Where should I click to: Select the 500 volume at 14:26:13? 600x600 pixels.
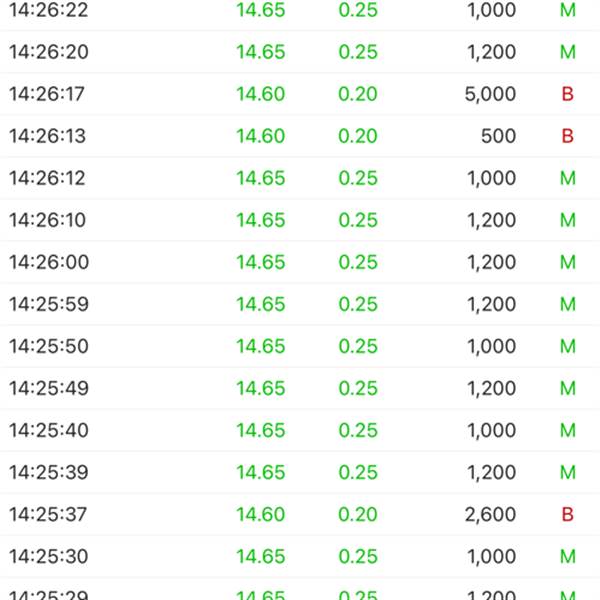(x=499, y=136)
